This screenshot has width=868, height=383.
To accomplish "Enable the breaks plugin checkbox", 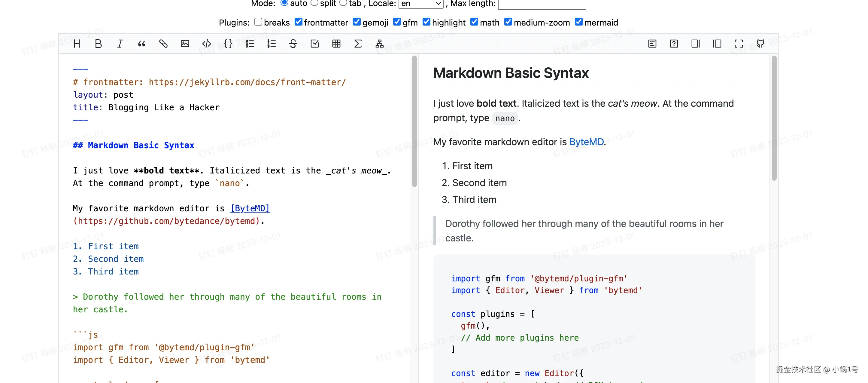I will pyautogui.click(x=258, y=22).
